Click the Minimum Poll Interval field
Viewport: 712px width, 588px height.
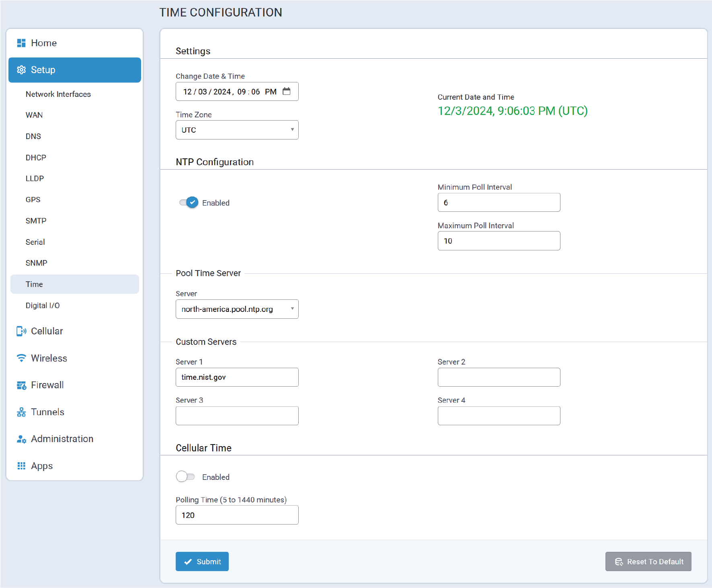(x=499, y=203)
